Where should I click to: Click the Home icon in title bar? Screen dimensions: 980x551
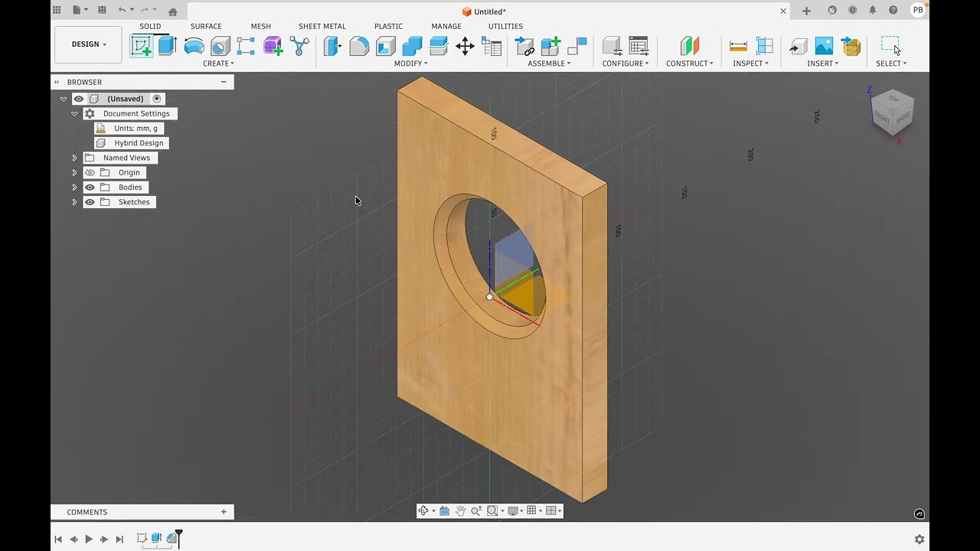click(x=173, y=11)
